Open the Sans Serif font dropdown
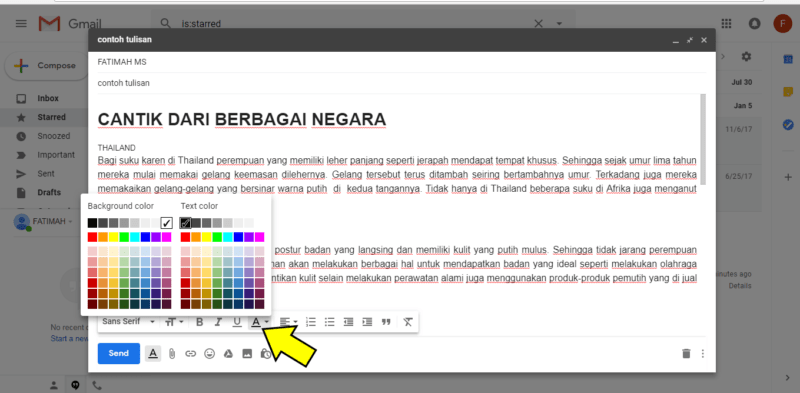The image size is (800, 393). [129, 322]
